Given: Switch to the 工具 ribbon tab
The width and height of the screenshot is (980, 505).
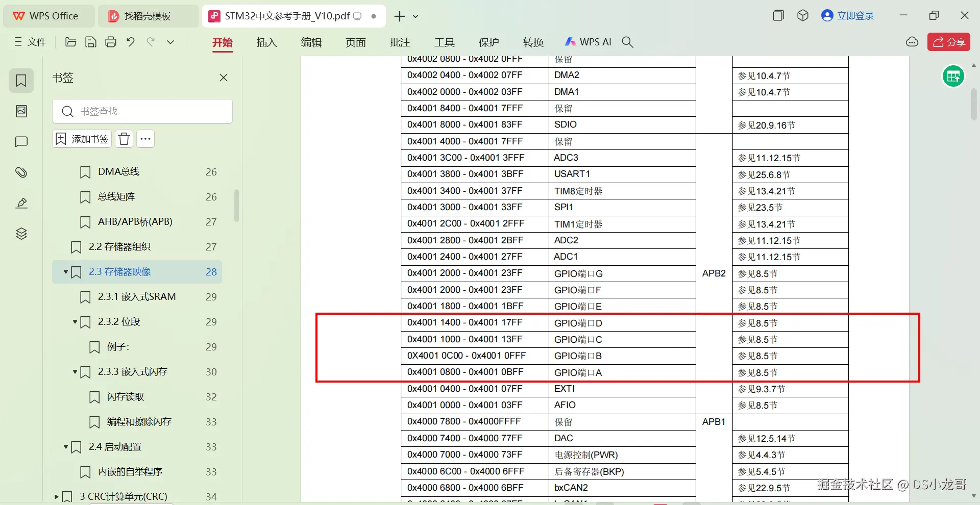Looking at the screenshot, I should tap(445, 42).
